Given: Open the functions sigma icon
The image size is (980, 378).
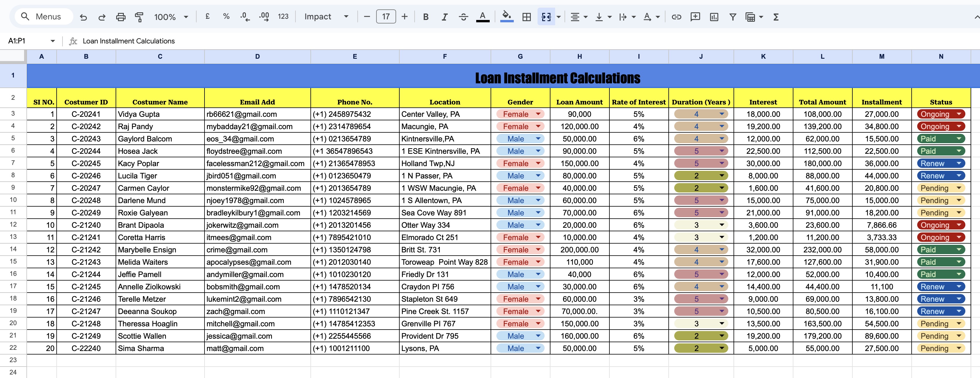Looking at the screenshot, I should (x=776, y=17).
